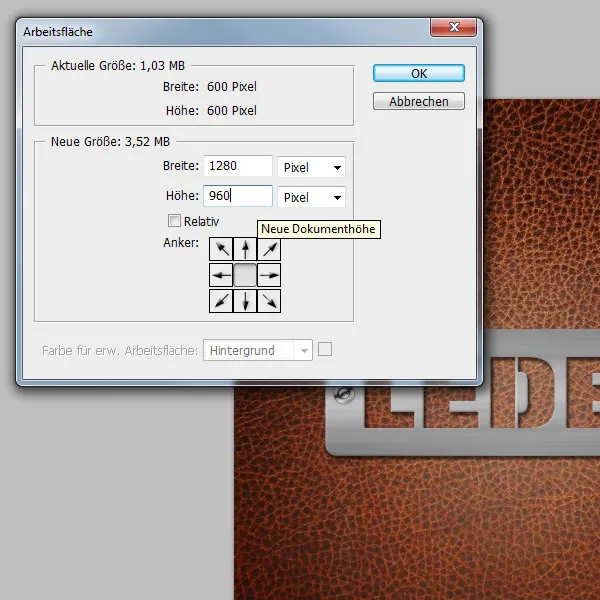Confirm the dialog with OK
Screen dimensions: 600x600
(418, 74)
